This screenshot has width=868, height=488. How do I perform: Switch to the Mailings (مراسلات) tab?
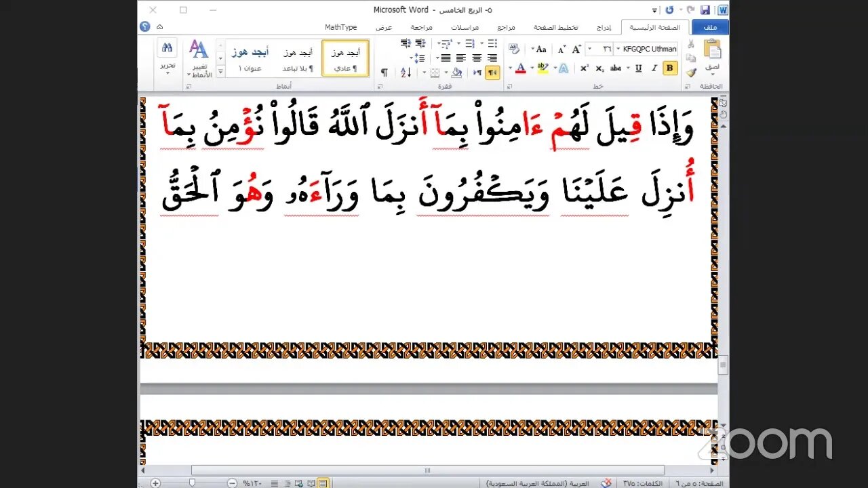click(x=465, y=27)
